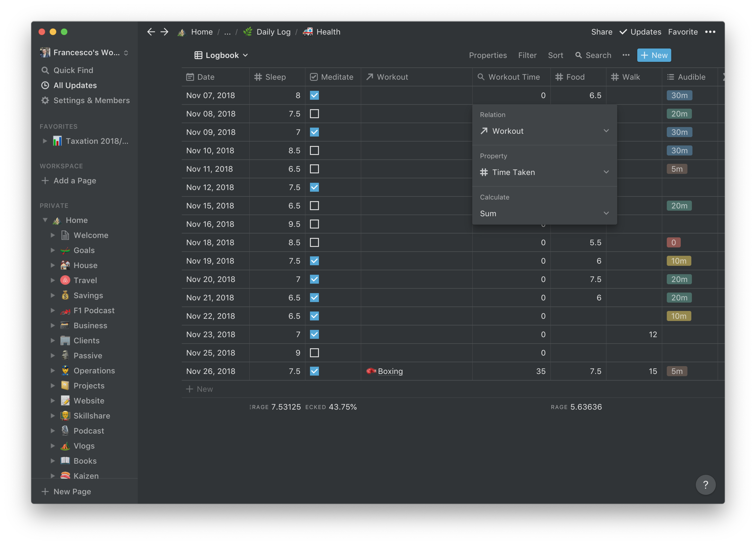This screenshot has width=756, height=545.
Task: Check Meditate for Nov 11, 2018
Action: 314,169
